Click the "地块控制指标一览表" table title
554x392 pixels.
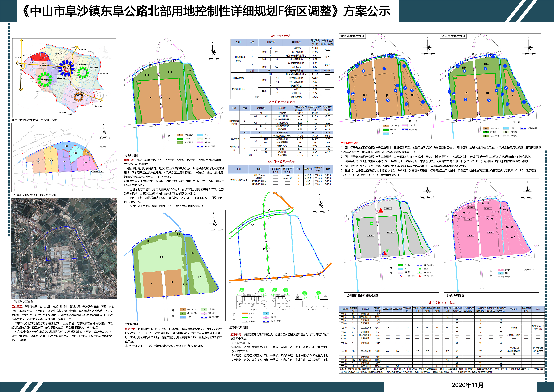442,303
